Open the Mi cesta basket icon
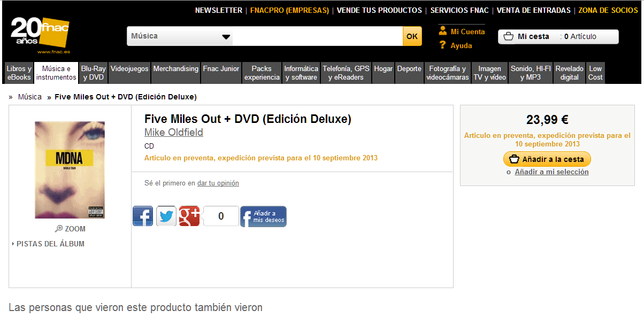 (x=509, y=36)
